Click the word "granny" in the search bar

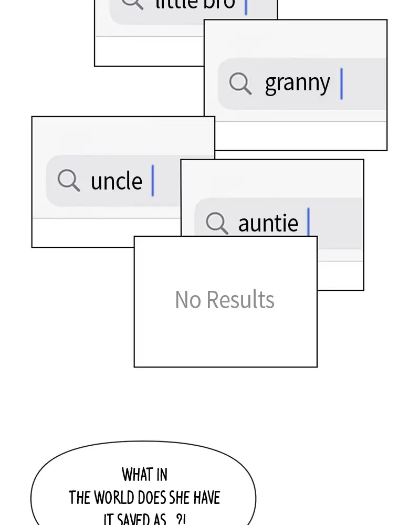coord(297,83)
